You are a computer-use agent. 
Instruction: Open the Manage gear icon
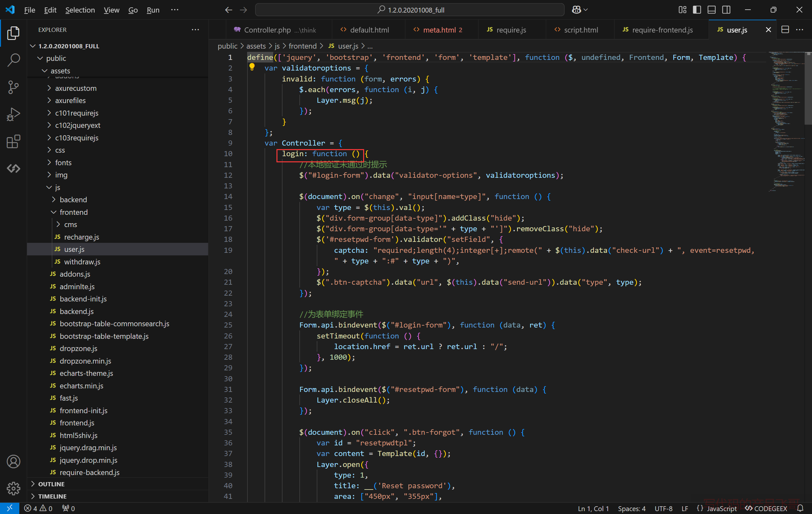click(14, 488)
